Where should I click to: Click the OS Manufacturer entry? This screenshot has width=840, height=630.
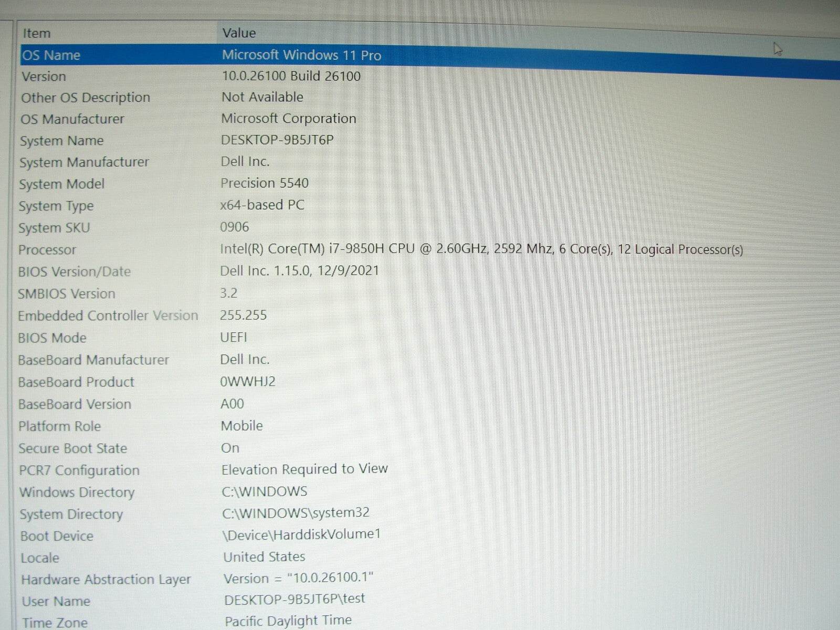click(72, 119)
